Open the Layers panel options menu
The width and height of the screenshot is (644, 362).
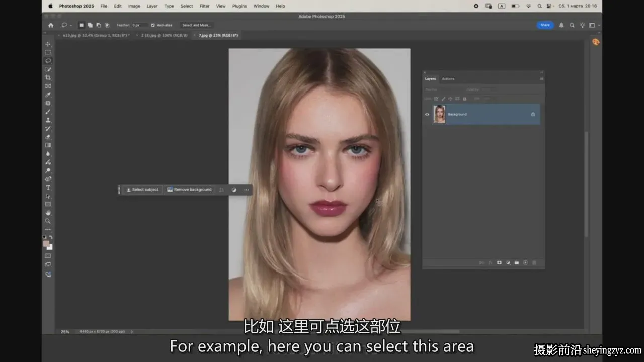[541, 79]
